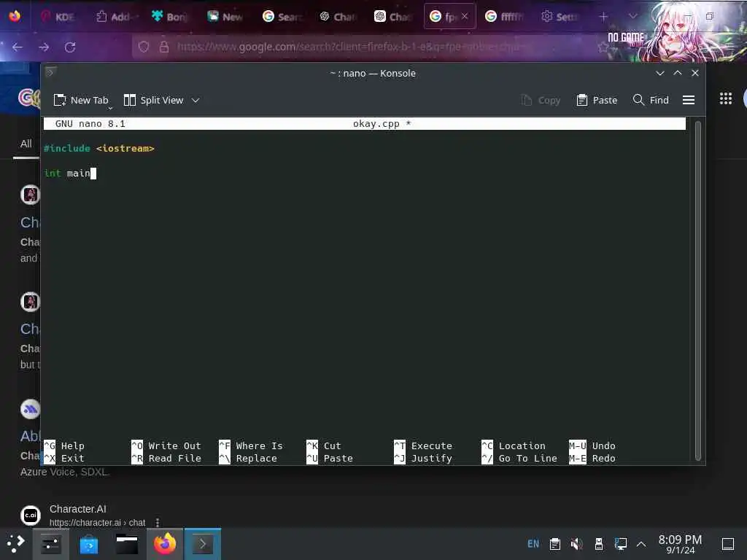The image size is (747, 560).
Task: Open a new Firefox tab with plus
Action: 603,17
